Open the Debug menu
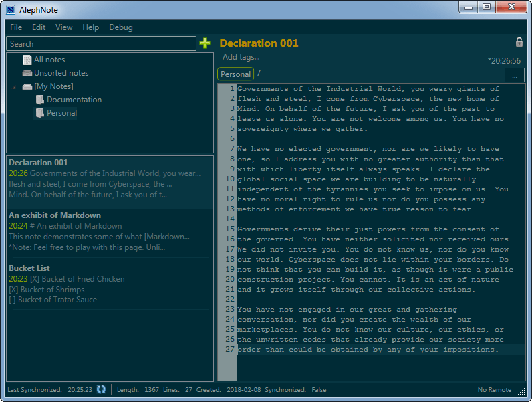Image resolution: width=532 pixels, height=402 pixels. point(120,27)
